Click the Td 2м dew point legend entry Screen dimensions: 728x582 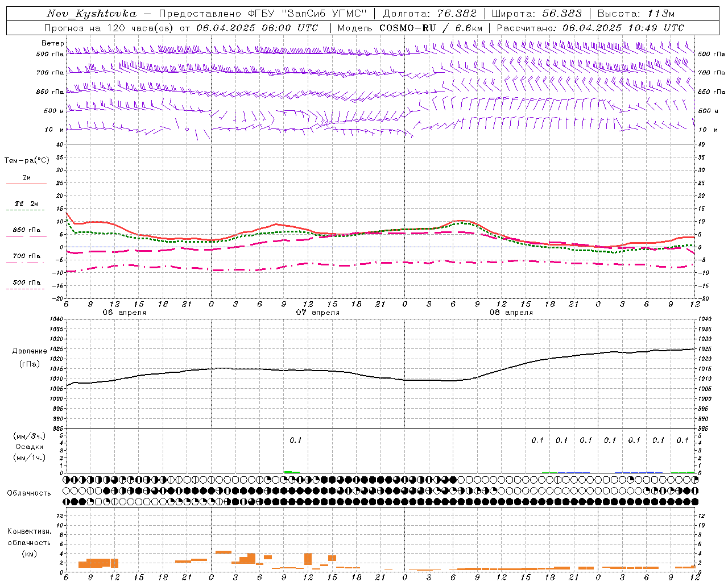click(27, 203)
